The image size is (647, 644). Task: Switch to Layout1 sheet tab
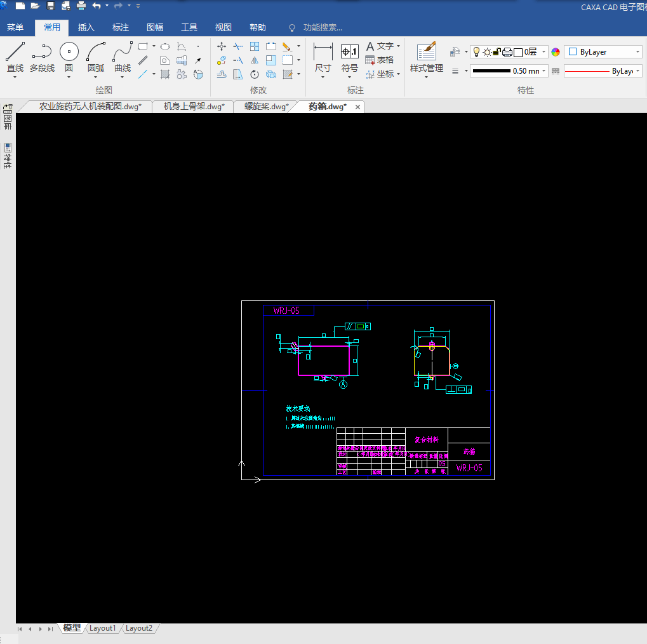coord(102,628)
